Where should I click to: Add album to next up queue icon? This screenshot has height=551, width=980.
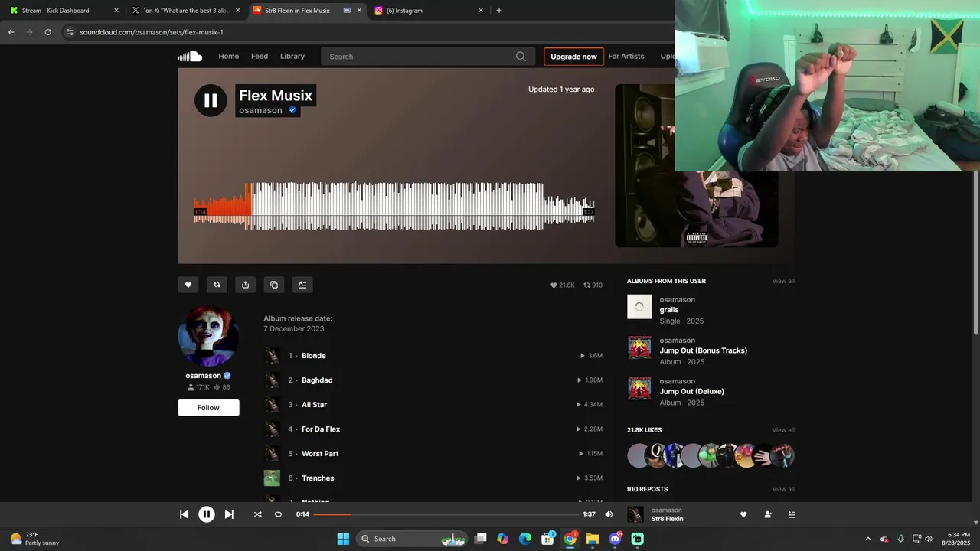(302, 285)
